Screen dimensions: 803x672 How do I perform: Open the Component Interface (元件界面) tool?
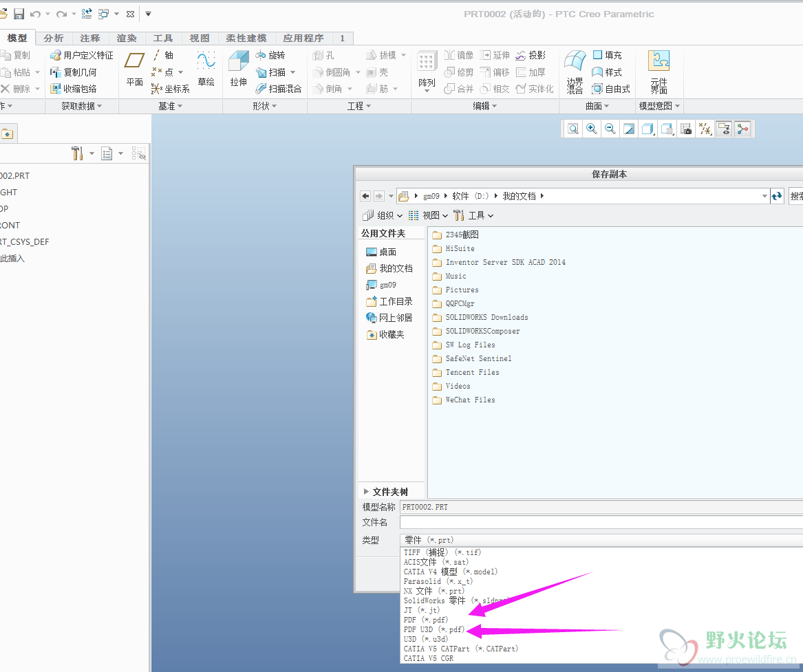click(x=659, y=72)
